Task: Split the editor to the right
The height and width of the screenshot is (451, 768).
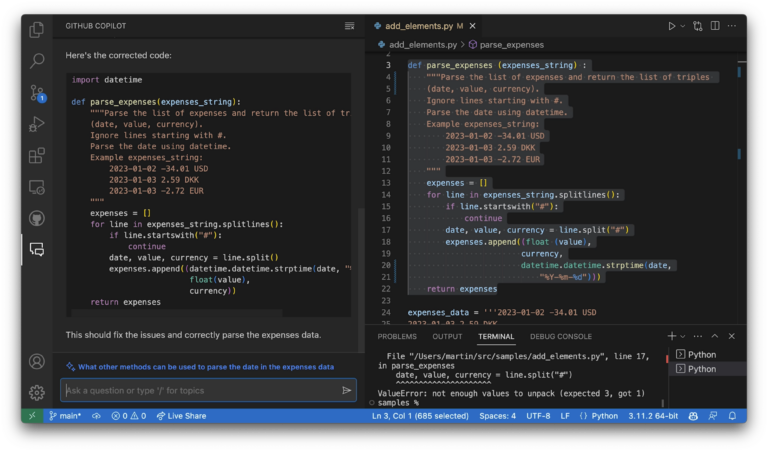Action: [x=715, y=25]
